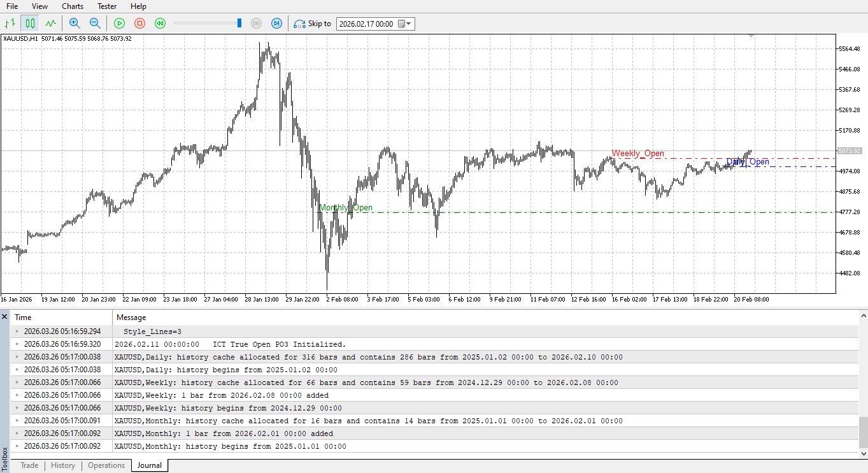Select the Weekly history cache allocated row
This screenshot has width=868, height=473.
pos(434,382)
